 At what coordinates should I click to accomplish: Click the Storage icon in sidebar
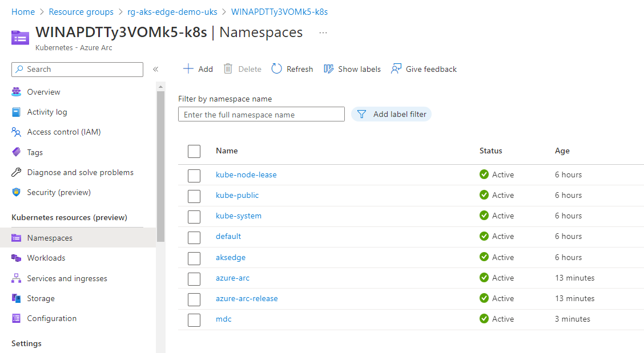point(17,298)
